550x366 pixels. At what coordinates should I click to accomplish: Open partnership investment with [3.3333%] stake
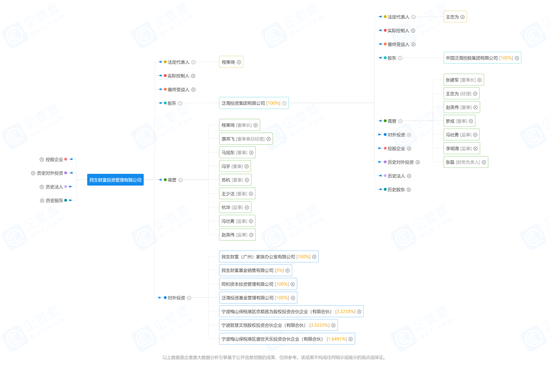point(278,325)
